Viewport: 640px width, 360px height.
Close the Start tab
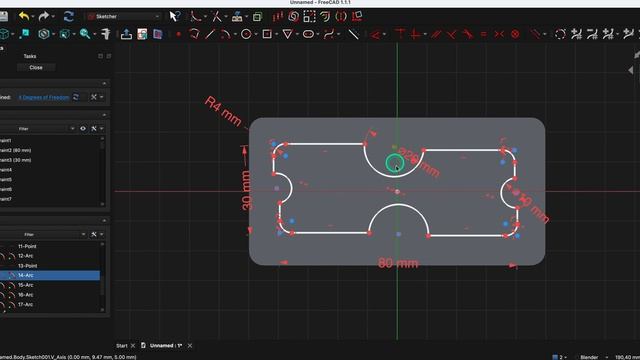(x=133, y=346)
